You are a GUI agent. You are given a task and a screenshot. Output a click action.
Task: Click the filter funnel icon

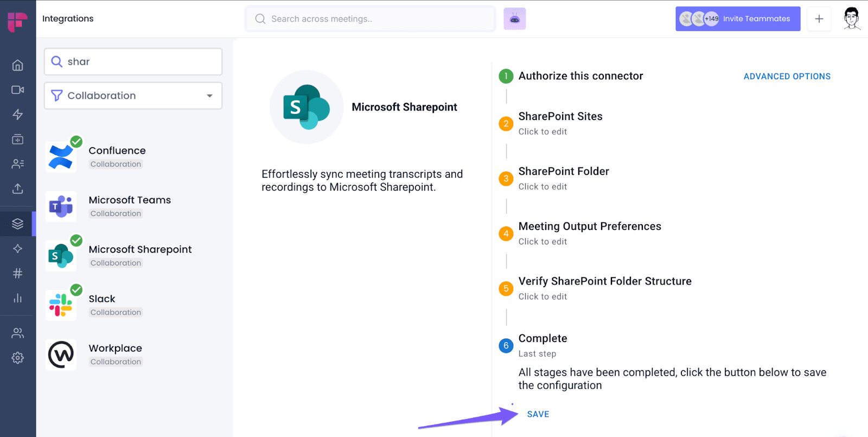56,96
